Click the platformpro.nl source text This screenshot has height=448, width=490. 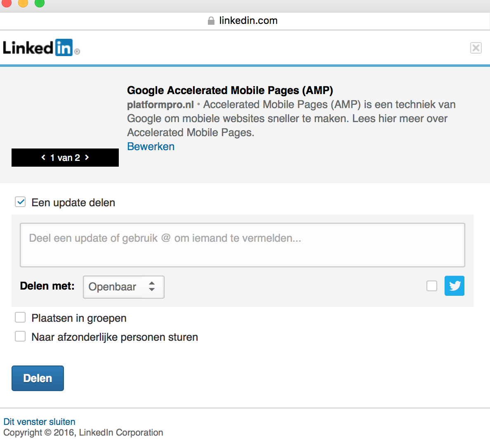[160, 104]
